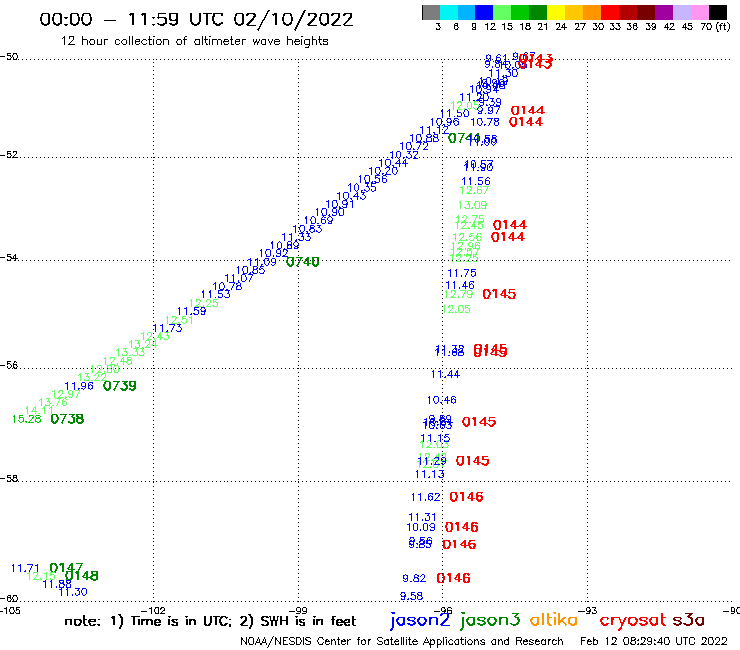Pick the pink swatch in the legend
The width and height of the screenshot is (740, 650).
point(699,13)
